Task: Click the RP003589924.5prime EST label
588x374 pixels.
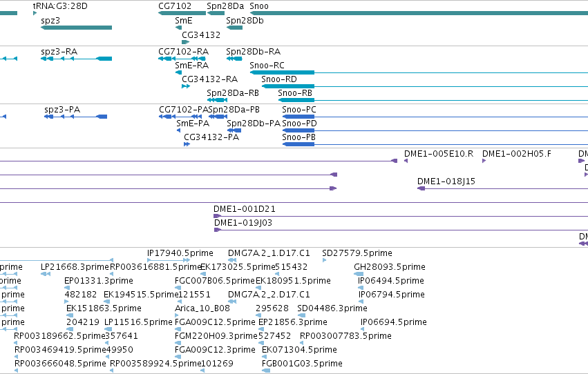Action: [x=155, y=364]
